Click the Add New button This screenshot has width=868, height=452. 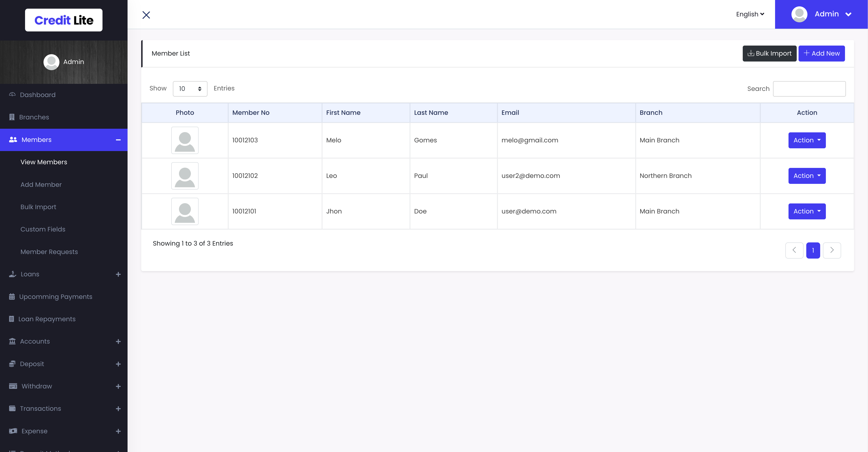pyautogui.click(x=822, y=53)
